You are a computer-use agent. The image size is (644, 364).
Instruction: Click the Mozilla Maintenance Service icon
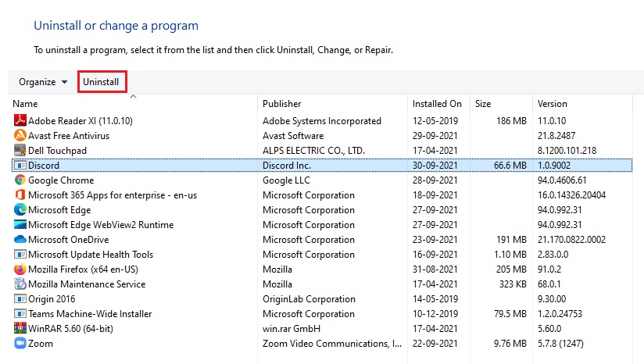click(x=20, y=284)
